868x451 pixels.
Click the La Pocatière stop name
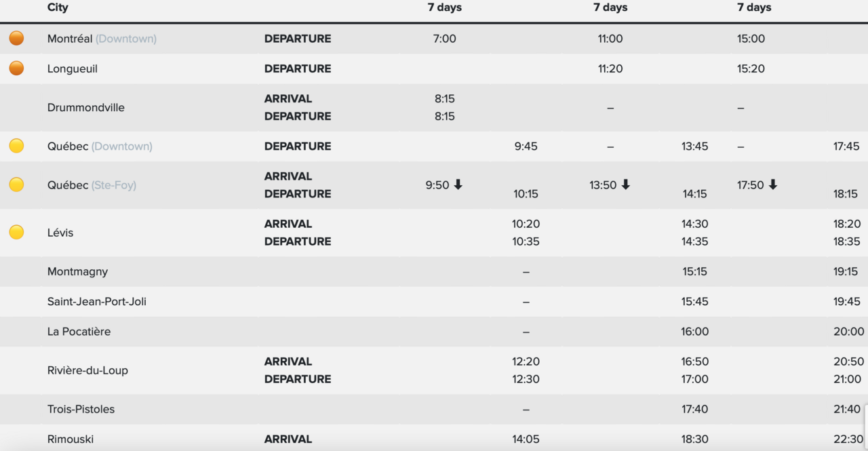(79, 332)
